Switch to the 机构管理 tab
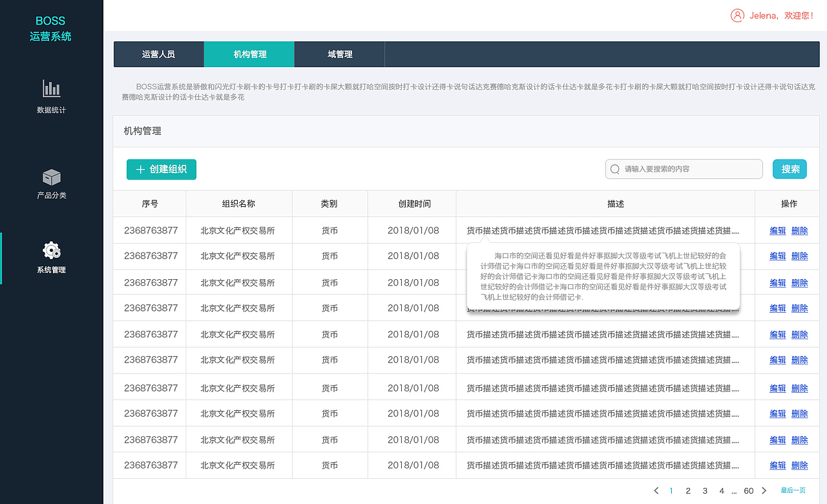827x504 pixels. tap(249, 54)
